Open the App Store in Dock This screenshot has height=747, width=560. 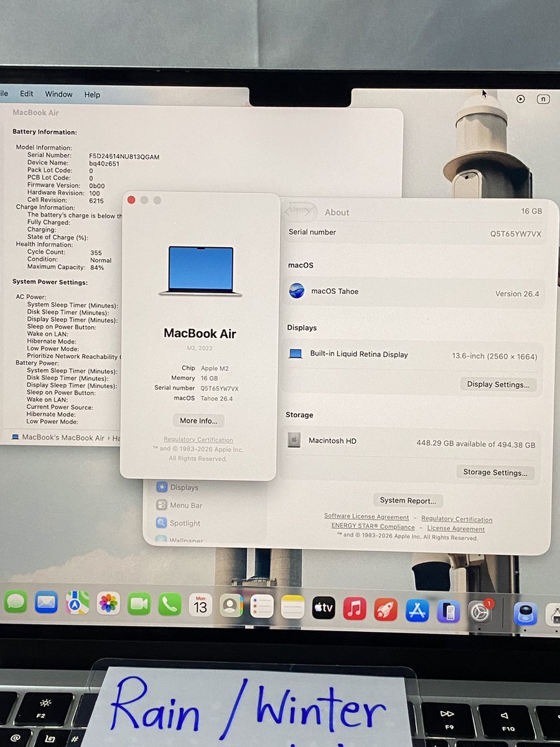[x=418, y=610]
